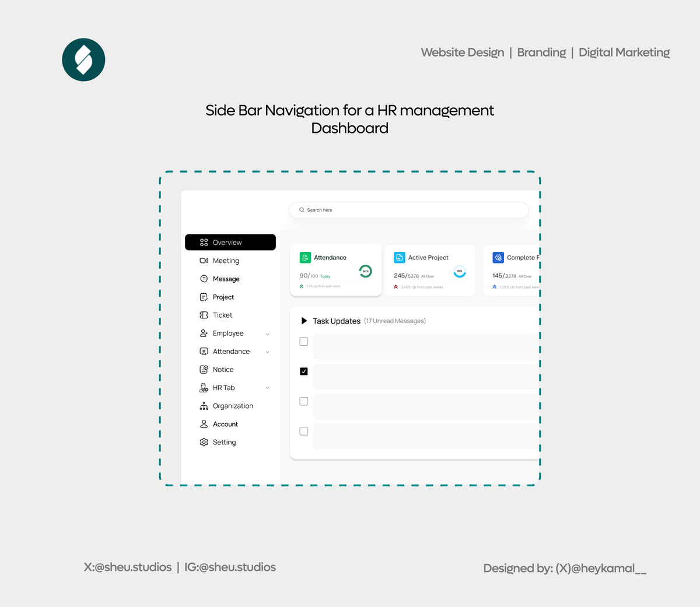This screenshot has width=700, height=607.
Task: Open Settings via the gear icon
Action: 204,442
